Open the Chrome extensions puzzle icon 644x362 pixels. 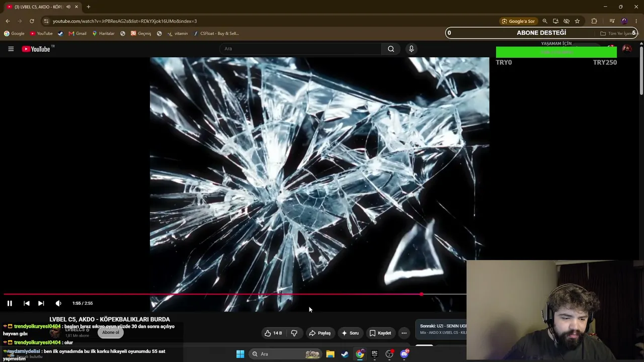coord(594,21)
